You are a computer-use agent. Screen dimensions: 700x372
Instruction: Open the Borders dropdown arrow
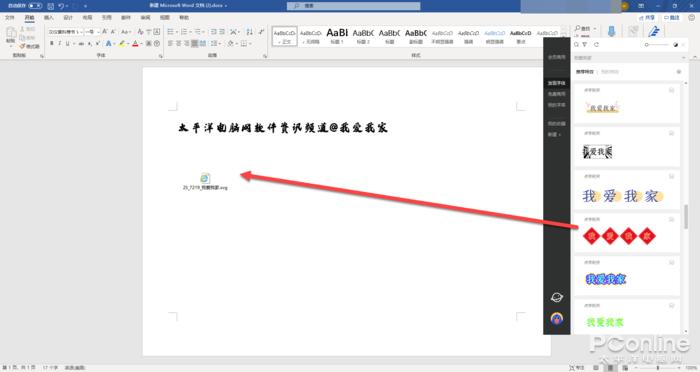click(250, 44)
